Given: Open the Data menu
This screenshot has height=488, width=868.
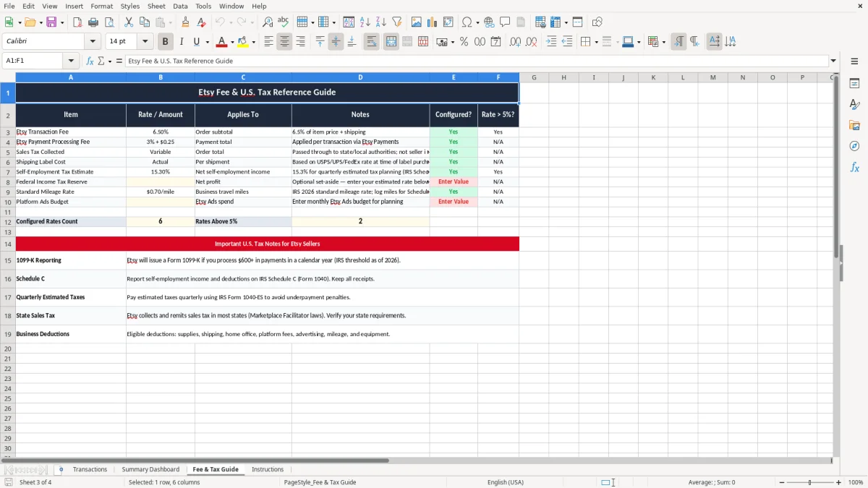Looking at the screenshot, I should [180, 6].
